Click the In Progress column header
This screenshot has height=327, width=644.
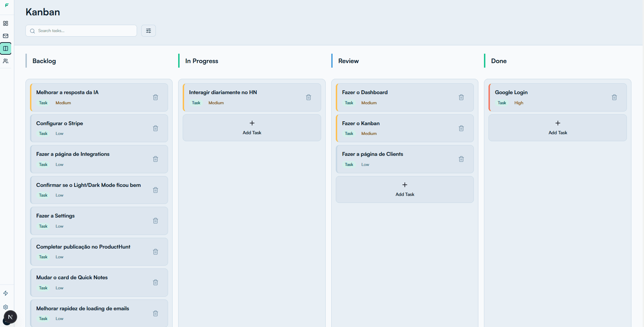(x=202, y=61)
